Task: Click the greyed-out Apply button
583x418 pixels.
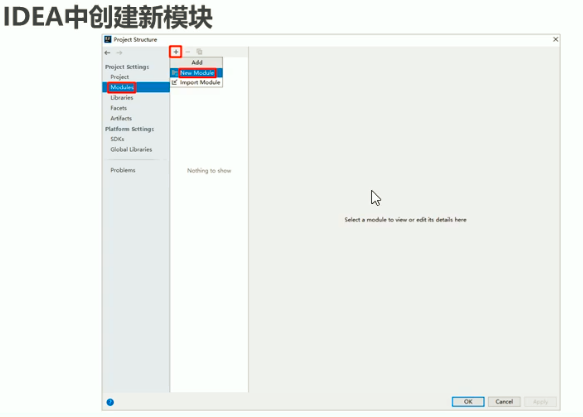Action: tap(540, 402)
